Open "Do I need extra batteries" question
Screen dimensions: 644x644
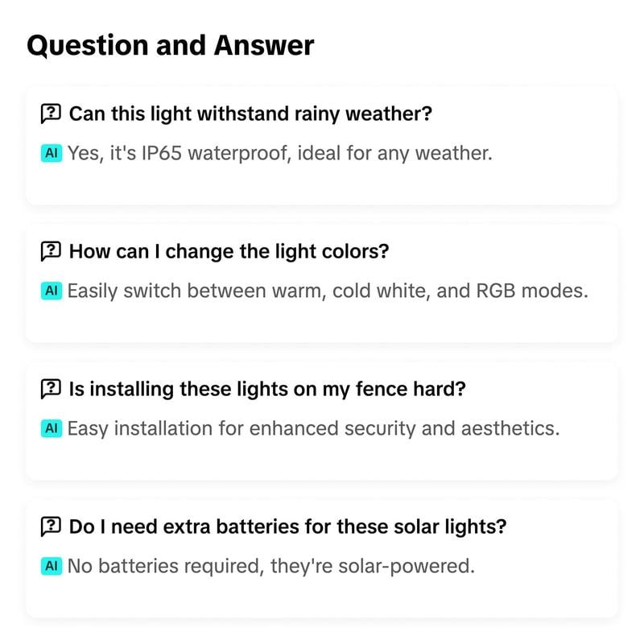[287, 527]
